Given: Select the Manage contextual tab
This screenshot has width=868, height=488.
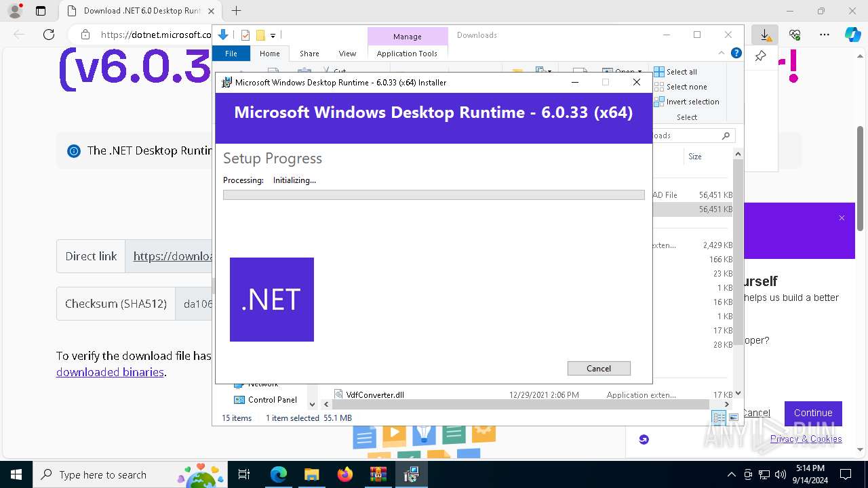Looking at the screenshot, I should (407, 37).
